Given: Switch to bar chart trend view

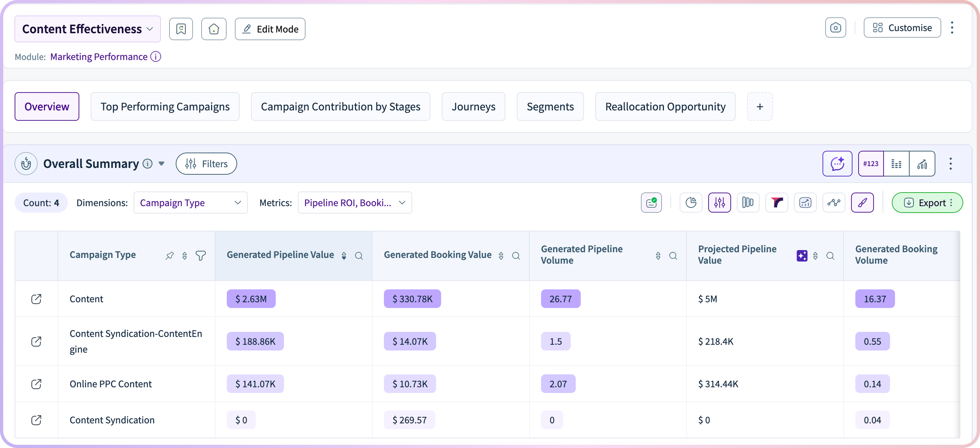Looking at the screenshot, I should (922, 164).
